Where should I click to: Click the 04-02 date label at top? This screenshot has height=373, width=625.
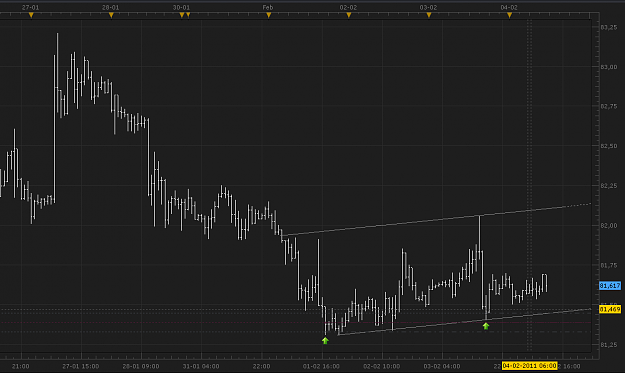pyautogui.click(x=509, y=8)
